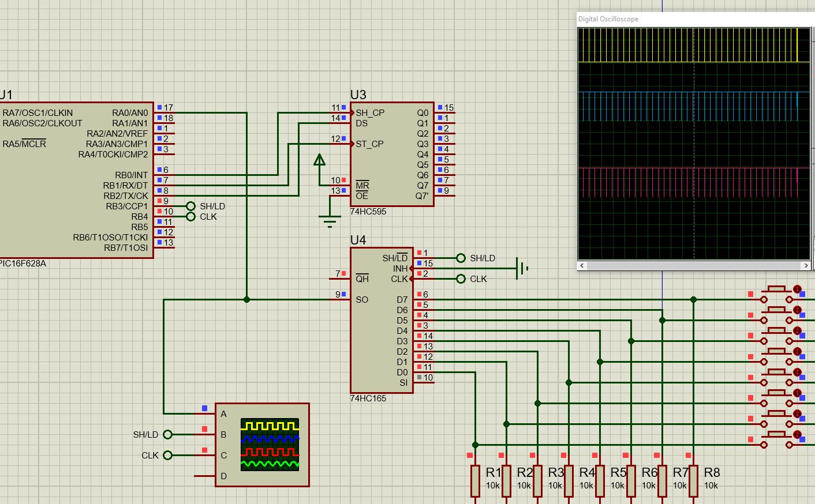This screenshot has height=504, width=815.
Task: Click the RB0/INT pin label on U1
Action: click(x=132, y=175)
